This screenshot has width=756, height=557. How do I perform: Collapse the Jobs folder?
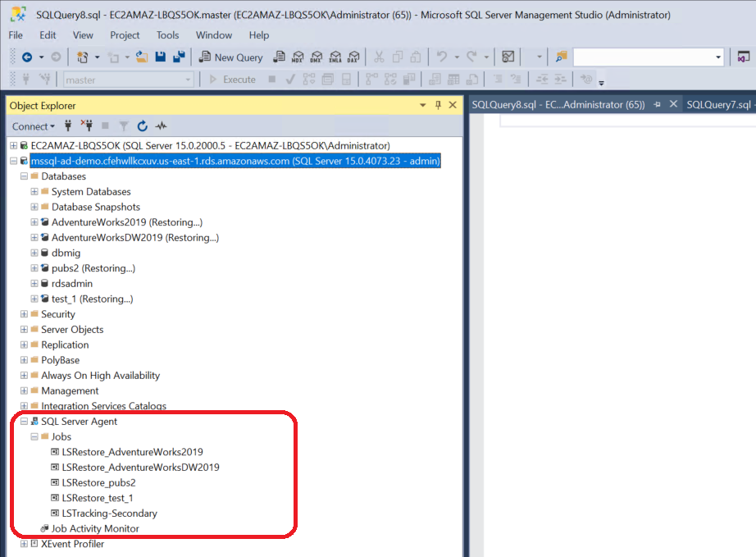[34, 437]
